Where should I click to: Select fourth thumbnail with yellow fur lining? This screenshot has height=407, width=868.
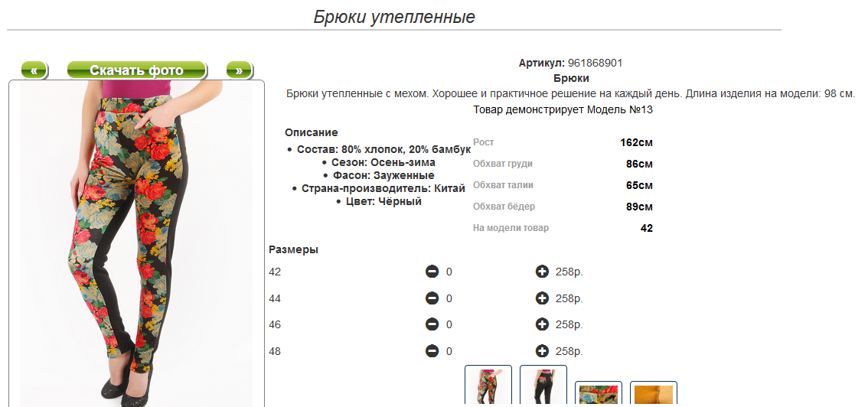[x=654, y=394]
